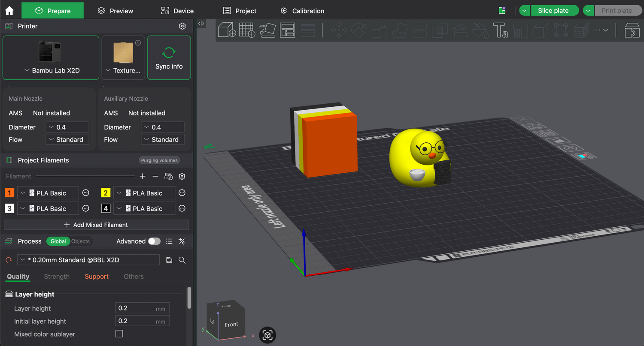Open the Others settings tab
644x346 pixels.
134,277
